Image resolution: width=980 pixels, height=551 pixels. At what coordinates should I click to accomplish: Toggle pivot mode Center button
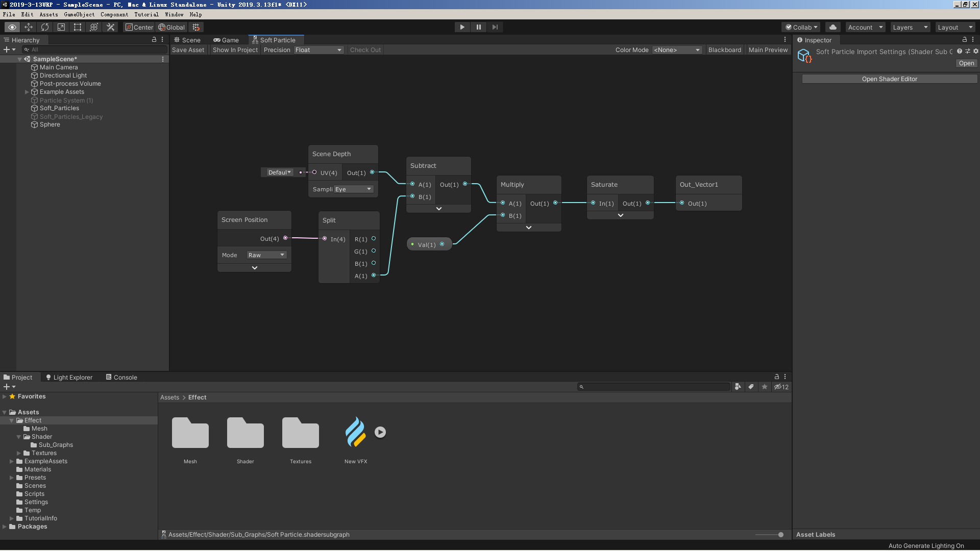(139, 27)
